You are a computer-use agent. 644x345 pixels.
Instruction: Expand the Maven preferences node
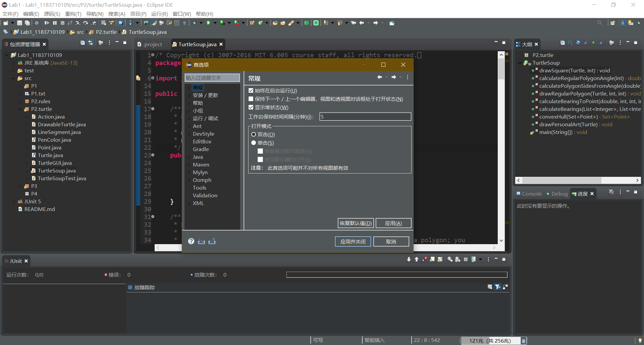[189, 165]
